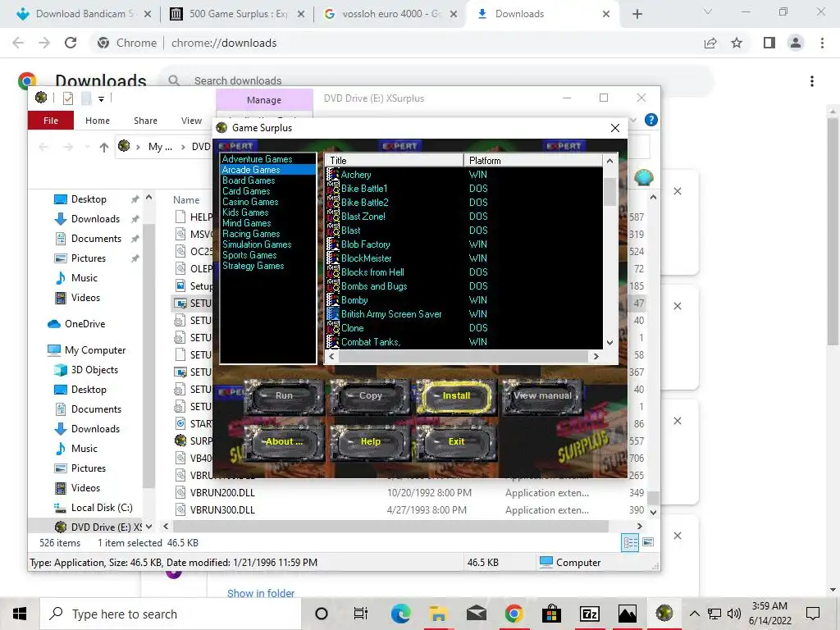
Task: Select Sports Games category
Action: pos(249,256)
